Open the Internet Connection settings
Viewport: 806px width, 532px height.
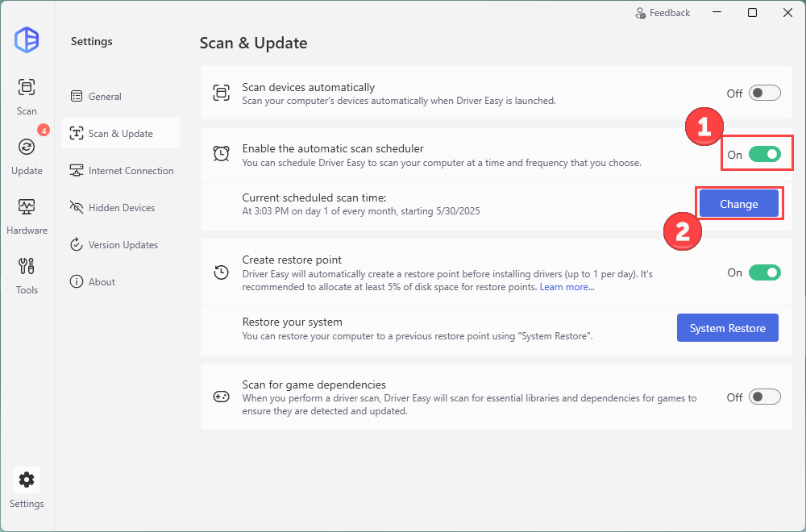[131, 171]
